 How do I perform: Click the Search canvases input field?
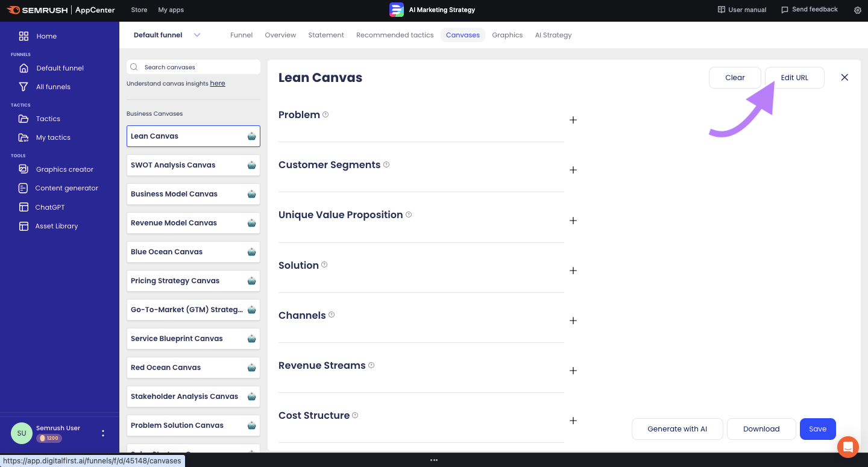click(x=199, y=67)
